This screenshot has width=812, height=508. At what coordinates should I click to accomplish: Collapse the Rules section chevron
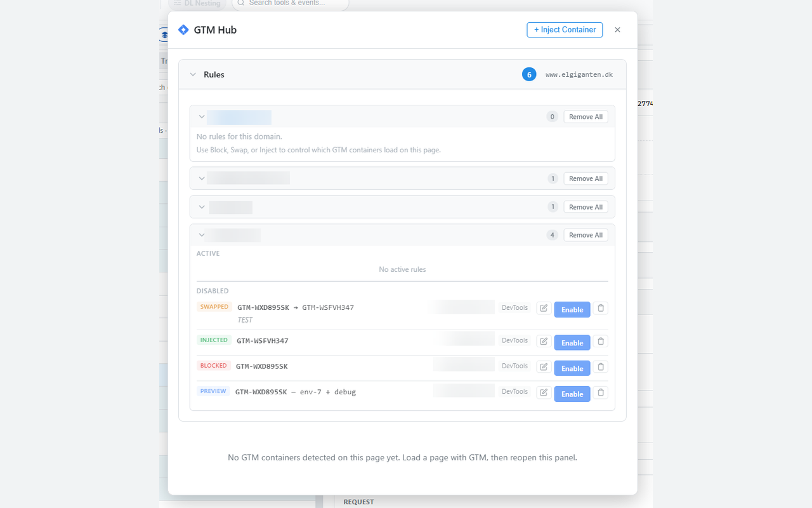click(x=193, y=74)
